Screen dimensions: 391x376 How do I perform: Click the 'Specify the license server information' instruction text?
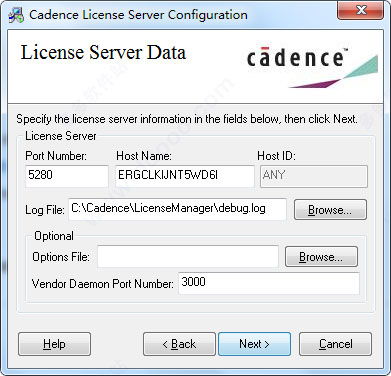coord(187,119)
